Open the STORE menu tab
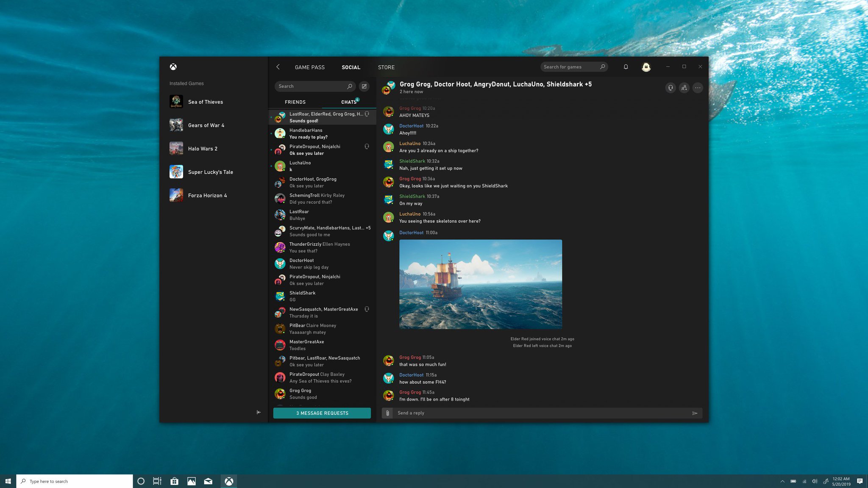The height and width of the screenshot is (488, 868). click(x=386, y=67)
